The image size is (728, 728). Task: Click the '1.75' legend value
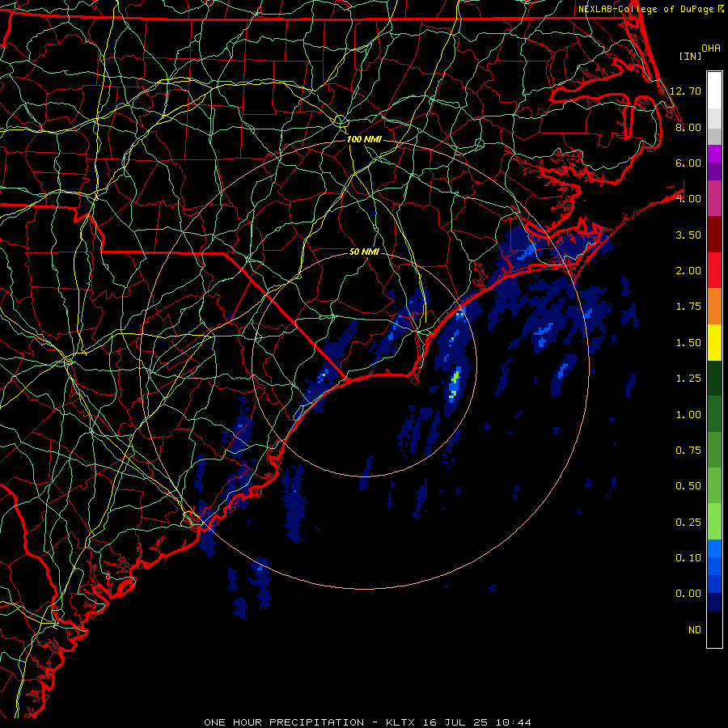[x=688, y=307]
